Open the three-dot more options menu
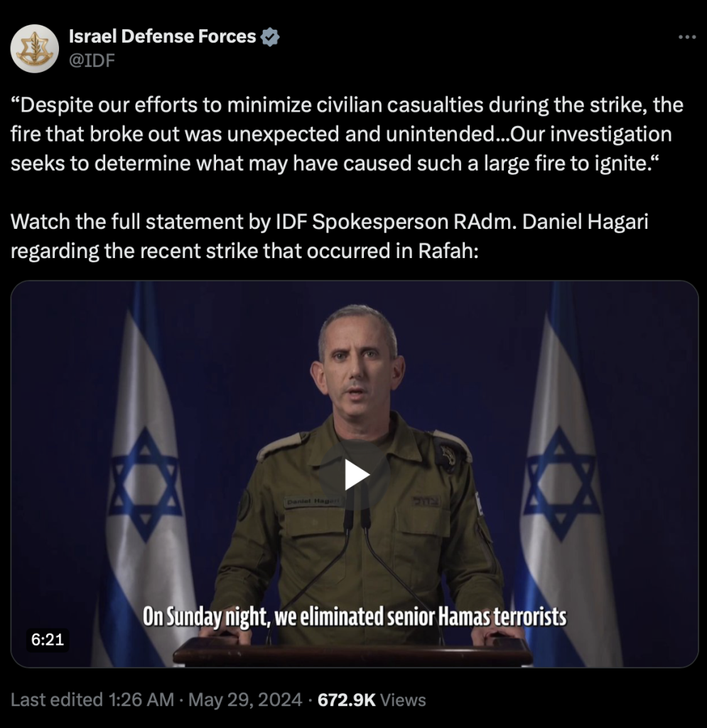 [x=687, y=37]
